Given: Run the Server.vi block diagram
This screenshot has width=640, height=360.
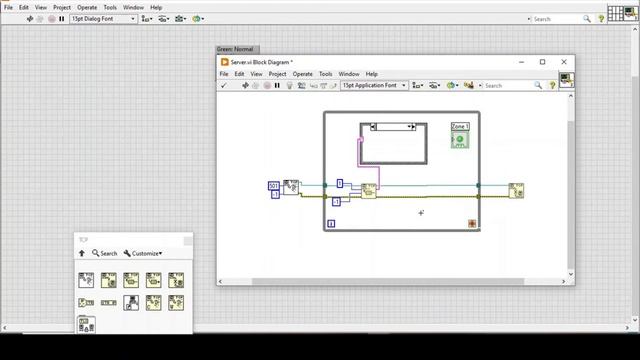Looking at the screenshot, I should click(x=245, y=85).
